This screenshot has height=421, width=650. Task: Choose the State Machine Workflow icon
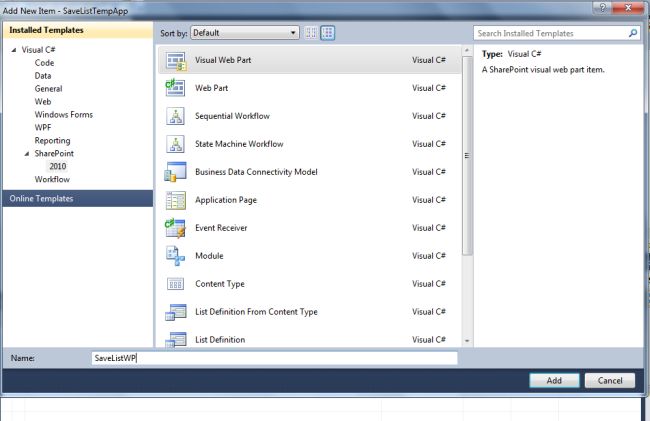coord(175,144)
